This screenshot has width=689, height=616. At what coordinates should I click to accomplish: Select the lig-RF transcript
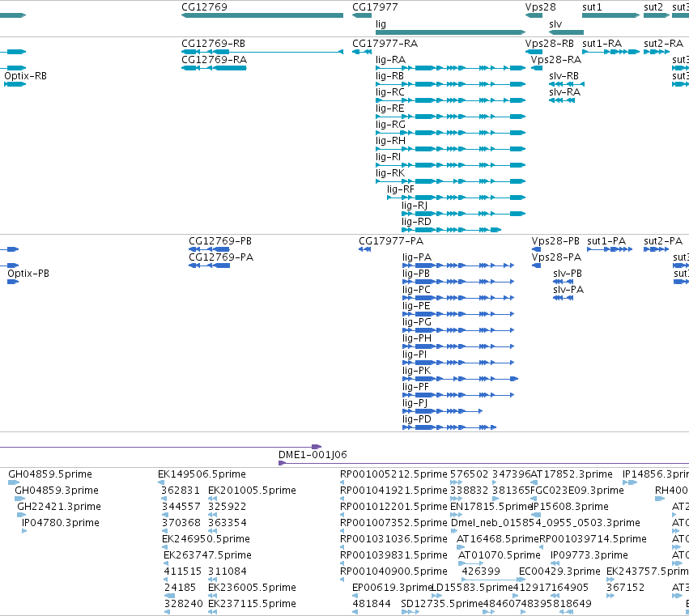tap(456, 198)
